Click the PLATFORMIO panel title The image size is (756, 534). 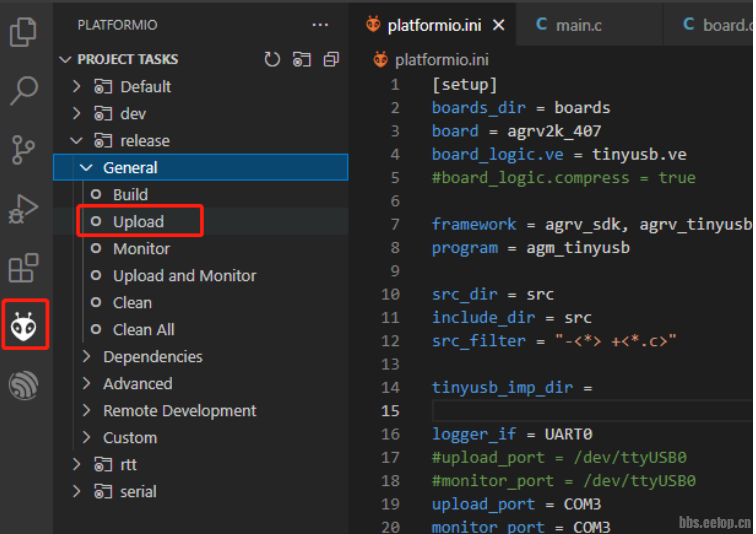tap(118, 25)
